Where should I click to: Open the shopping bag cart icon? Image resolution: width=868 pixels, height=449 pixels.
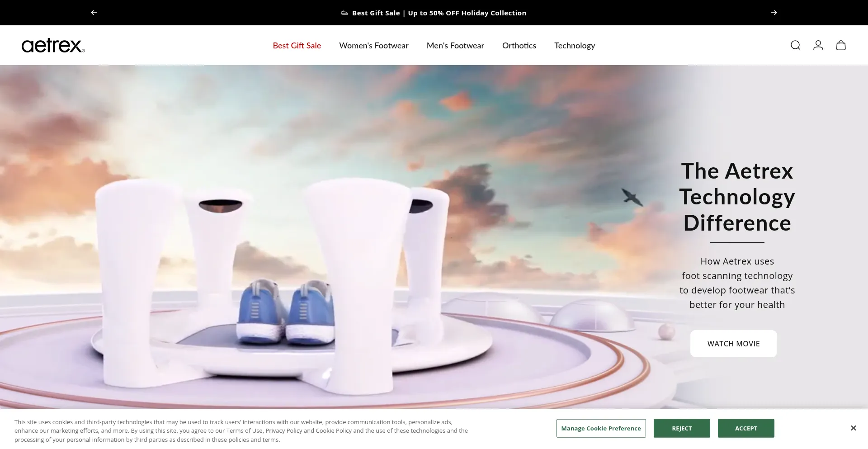coord(840,45)
